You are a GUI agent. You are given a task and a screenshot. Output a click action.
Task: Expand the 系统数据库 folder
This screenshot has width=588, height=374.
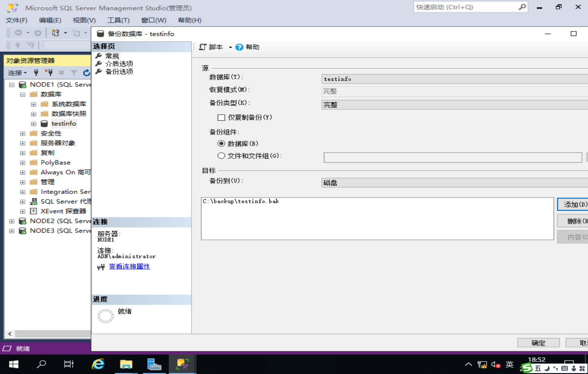(x=34, y=104)
